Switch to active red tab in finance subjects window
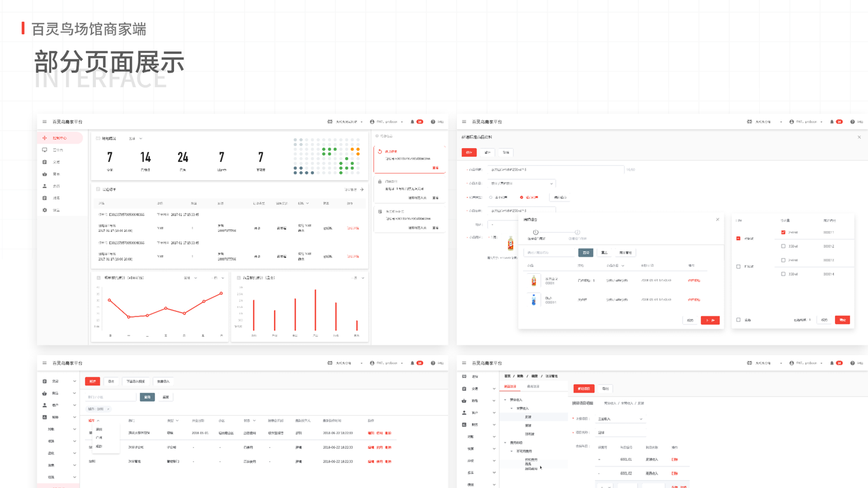Viewport: 868px width, 488px height. [x=510, y=386]
